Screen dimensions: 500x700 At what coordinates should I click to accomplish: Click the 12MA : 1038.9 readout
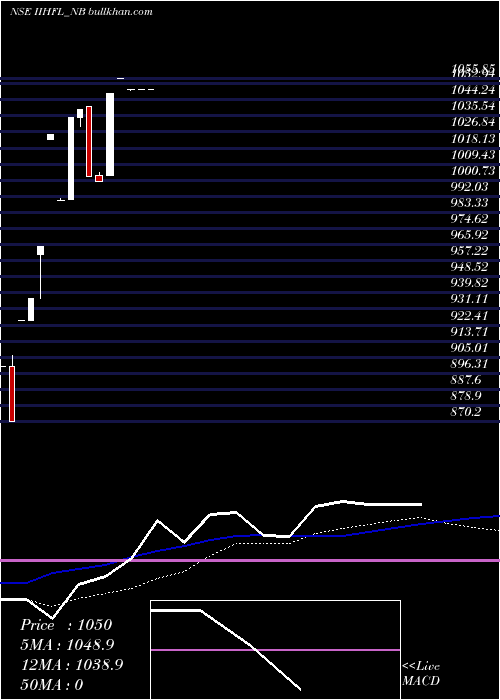point(72,665)
